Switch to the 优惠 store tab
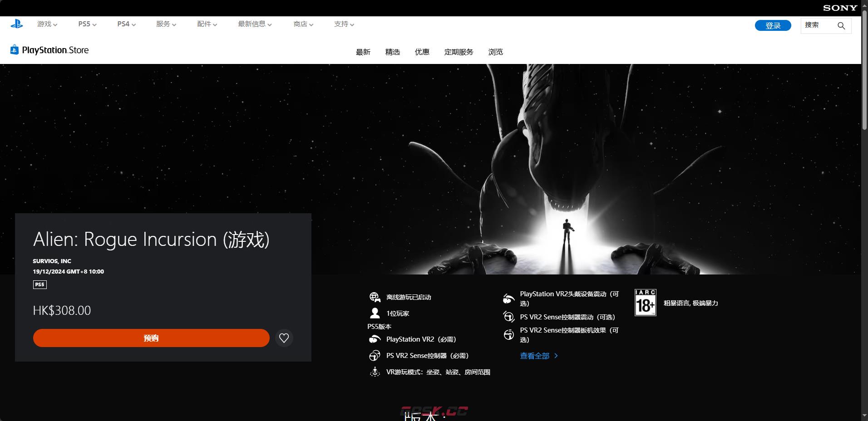This screenshot has height=421, width=868. tap(422, 52)
